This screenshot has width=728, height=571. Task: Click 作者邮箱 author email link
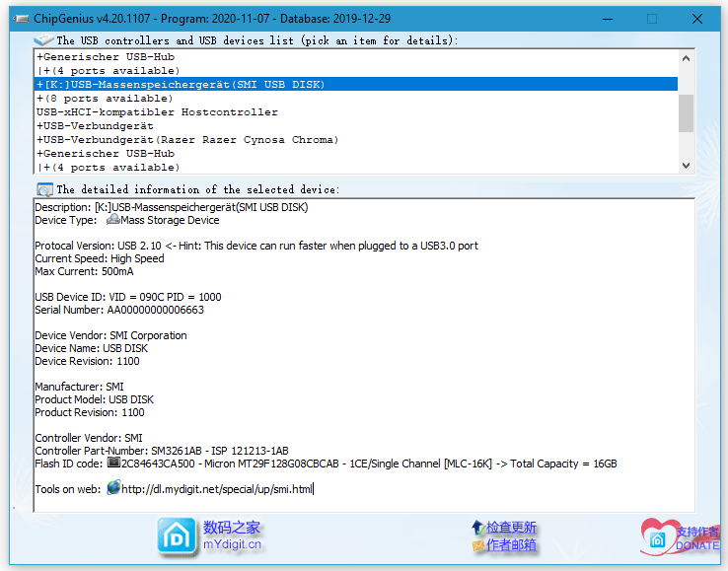click(511, 545)
